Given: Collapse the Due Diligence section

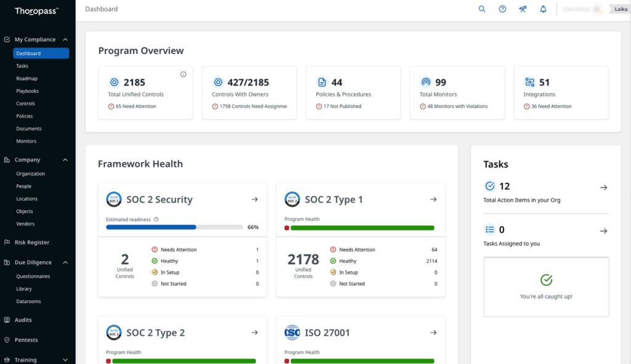Looking at the screenshot, I should coord(65,262).
